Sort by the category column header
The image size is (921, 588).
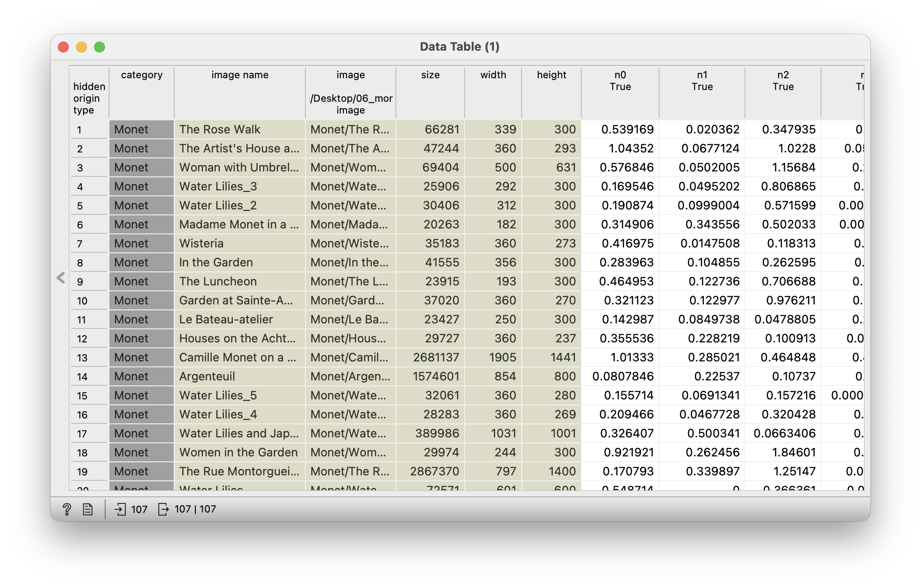(142, 92)
